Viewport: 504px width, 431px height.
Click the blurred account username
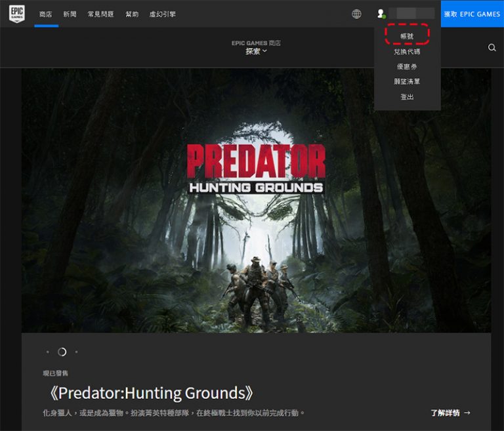coord(411,14)
